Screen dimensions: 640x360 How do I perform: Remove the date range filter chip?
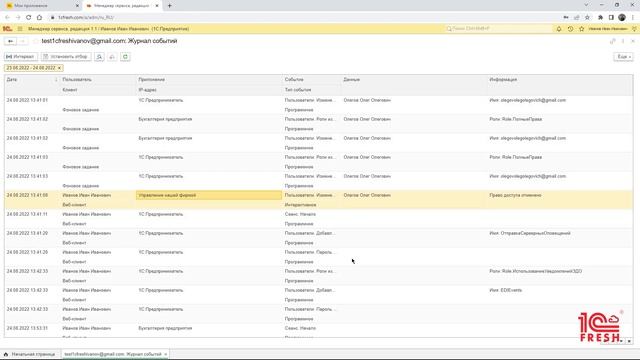pyautogui.click(x=59, y=68)
